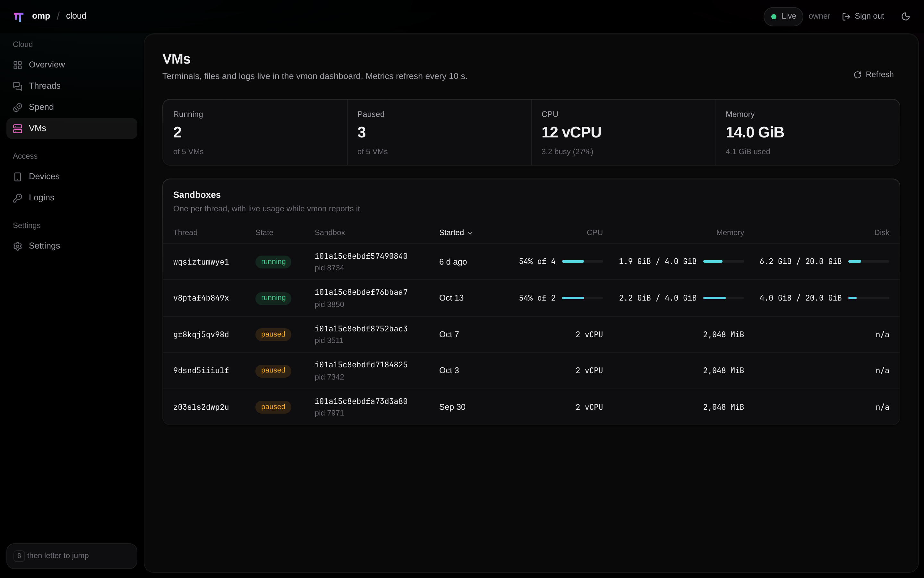Viewport: 924px width, 578px height.
Task: Click the Settings gear icon
Action: (x=18, y=246)
